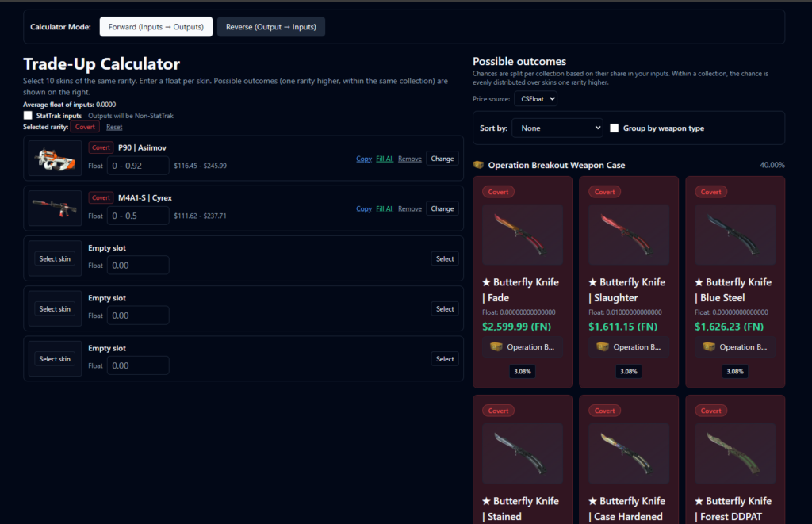Click the float input field for P90 Asiimov
Viewport: 812px width, 524px height.
coord(139,164)
